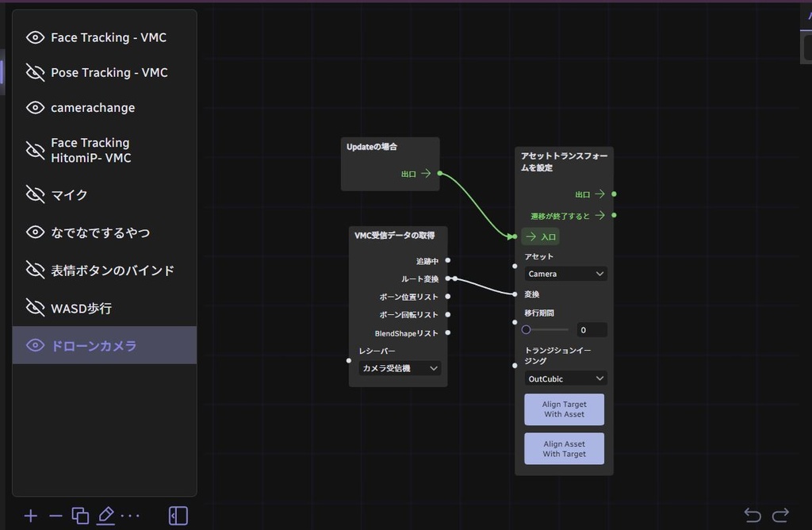Undo the last action
The image size is (812, 530).
pyautogui.click(x=753, y=515)
